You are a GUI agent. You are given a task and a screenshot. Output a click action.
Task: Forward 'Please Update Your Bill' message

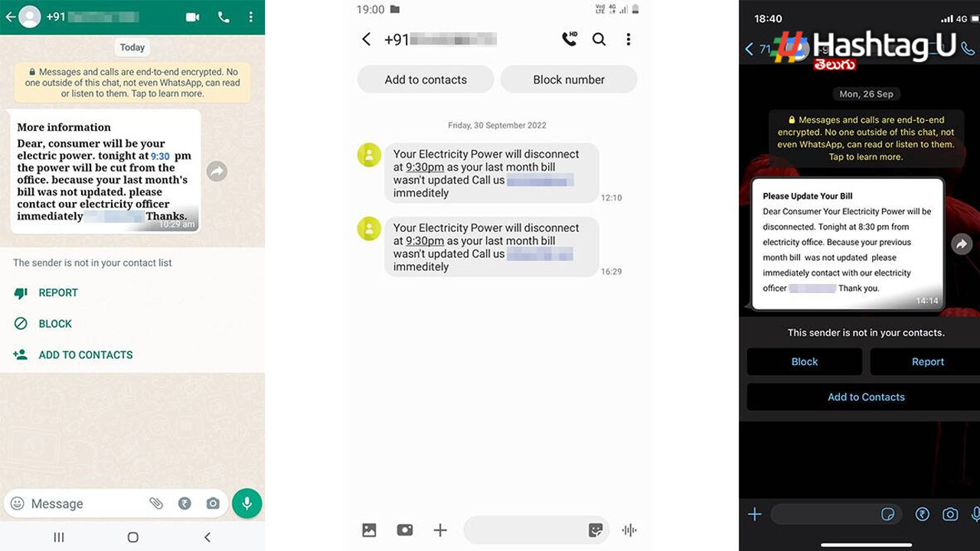962,244
